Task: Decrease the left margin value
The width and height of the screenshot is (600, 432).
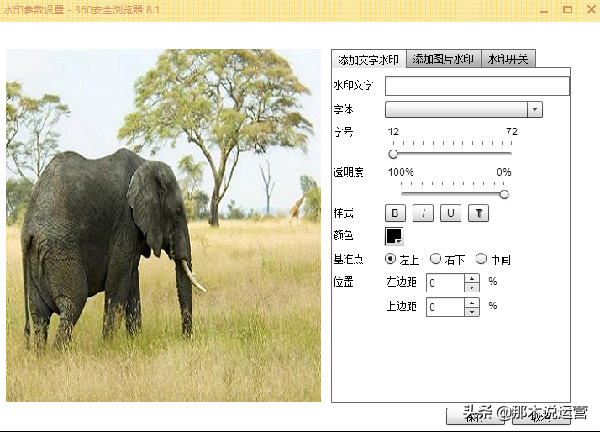Action: pyautogui.click(x=472, y=288)
